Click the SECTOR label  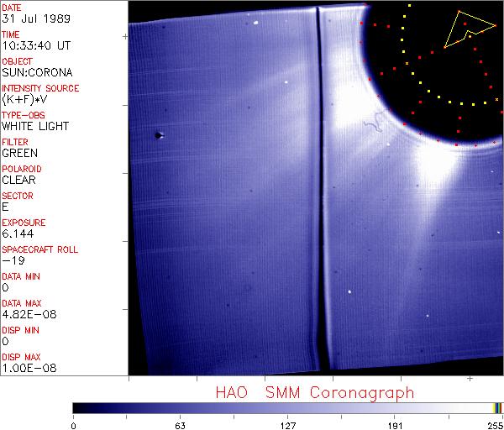[18, 196]
